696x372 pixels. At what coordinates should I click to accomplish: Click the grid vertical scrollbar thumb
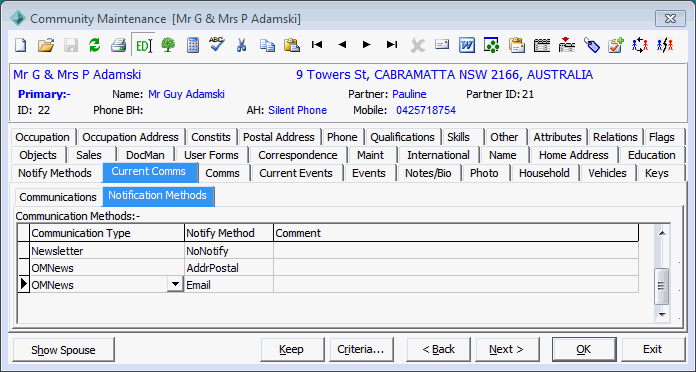pos(661,286)
